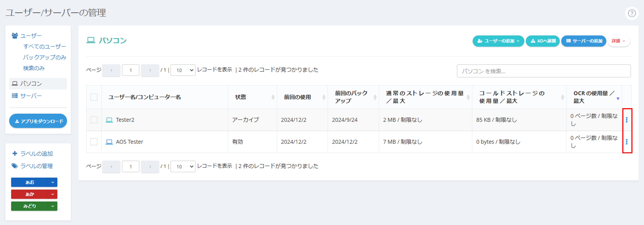Click the アプリをダウンロード button
Viewport: 644px width, 225px height.
point(38,121)
